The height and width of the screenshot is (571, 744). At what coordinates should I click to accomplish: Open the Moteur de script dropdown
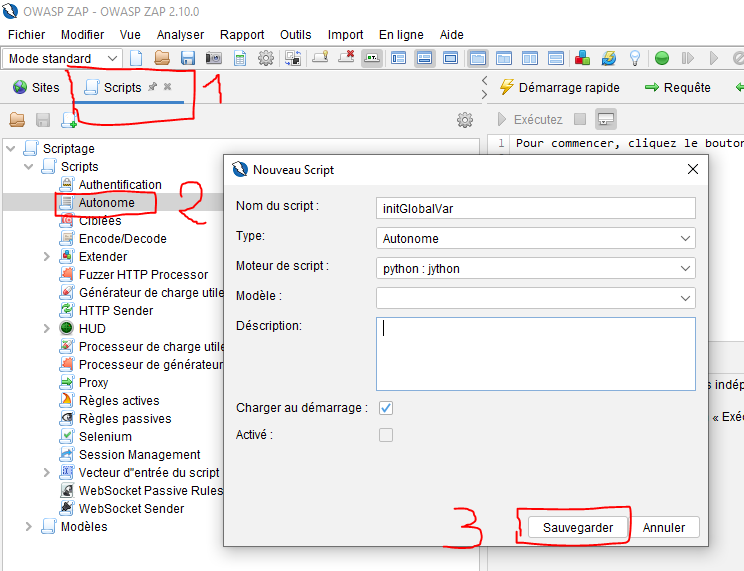(536, 268)
